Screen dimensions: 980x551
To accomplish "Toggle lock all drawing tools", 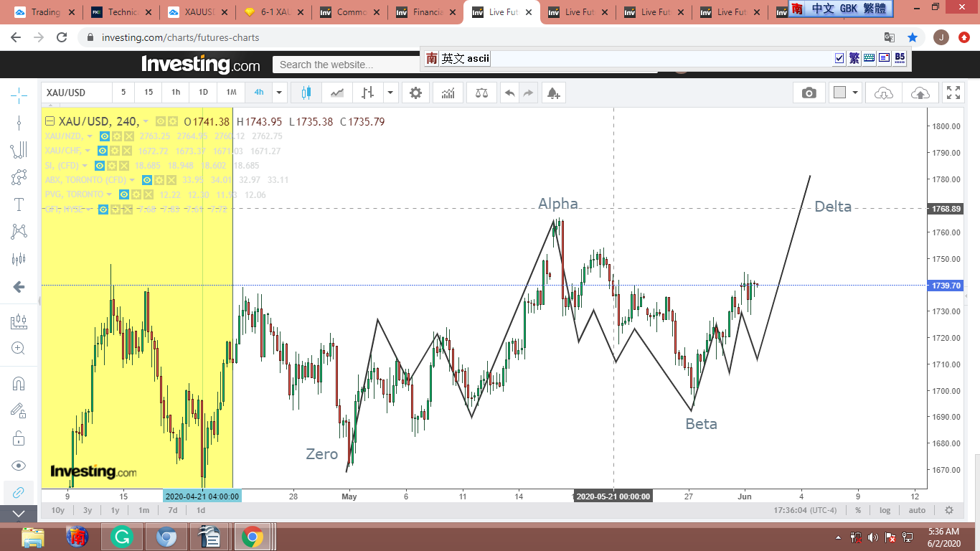I will 19,438.
